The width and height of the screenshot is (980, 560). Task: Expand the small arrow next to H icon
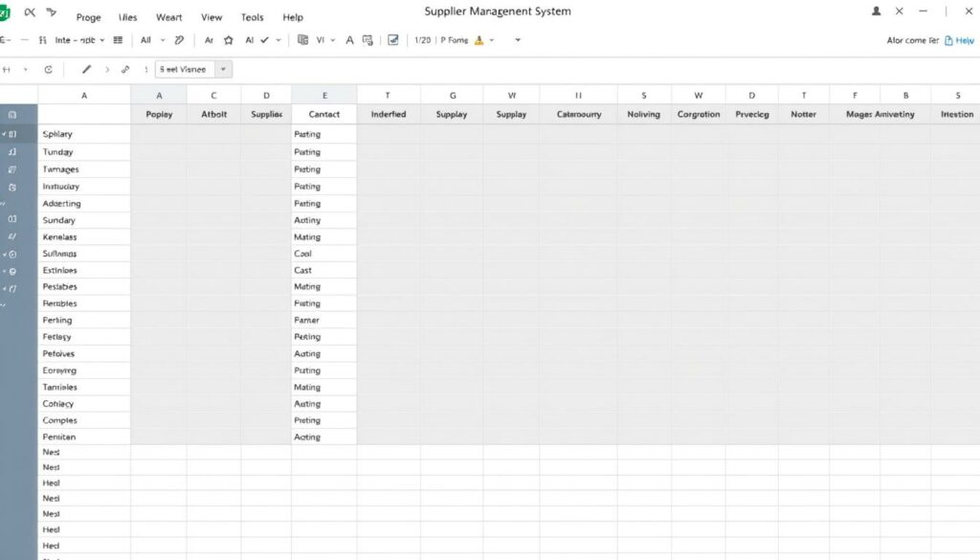tap(26, 69)
